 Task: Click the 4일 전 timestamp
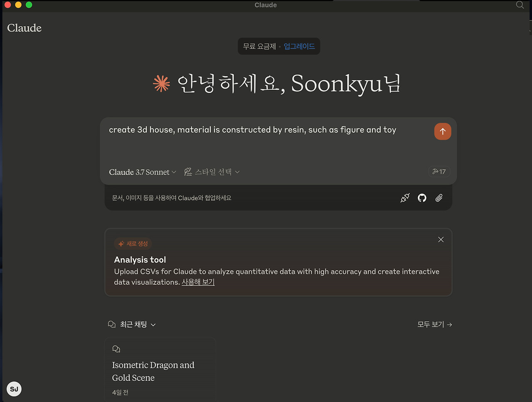[120, 392]
